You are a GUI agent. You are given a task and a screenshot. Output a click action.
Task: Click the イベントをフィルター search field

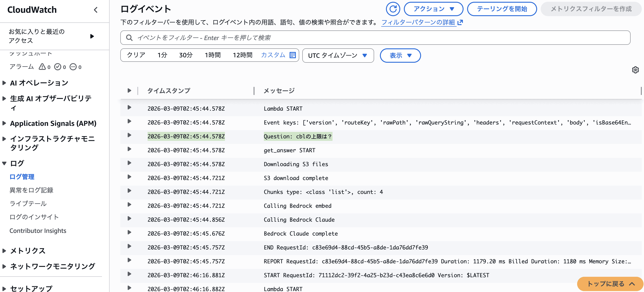click(375, 38)
